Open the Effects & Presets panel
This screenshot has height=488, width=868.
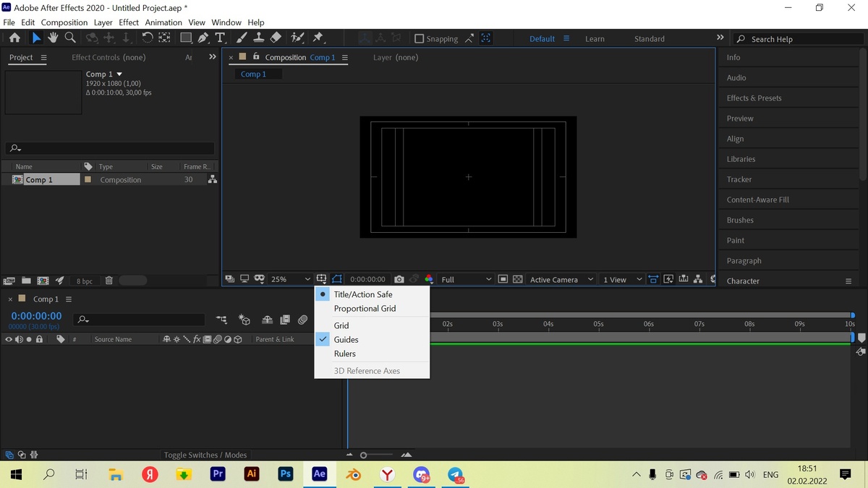[754, 98]
